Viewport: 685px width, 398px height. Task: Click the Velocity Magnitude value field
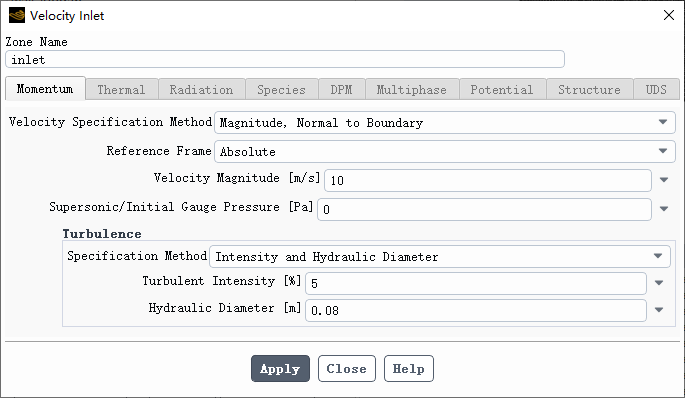(x=488, y=180)
